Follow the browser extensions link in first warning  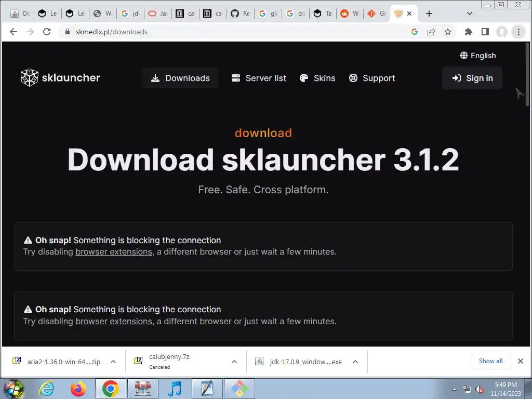click(114, 252)
